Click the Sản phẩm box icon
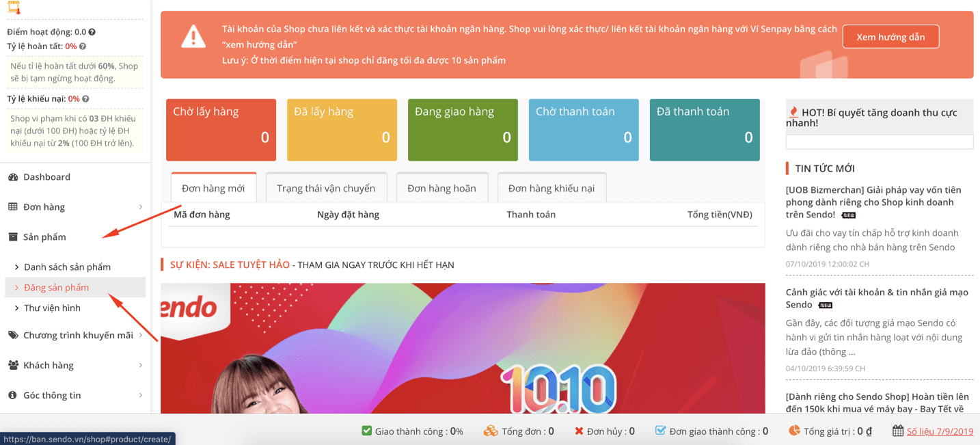This screenshot has height=445, width=980. coord(13,237)
